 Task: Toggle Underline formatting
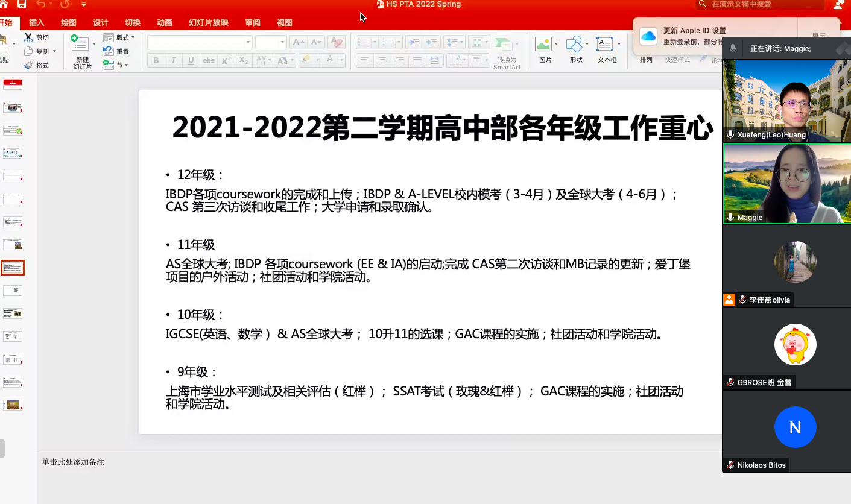191,60
